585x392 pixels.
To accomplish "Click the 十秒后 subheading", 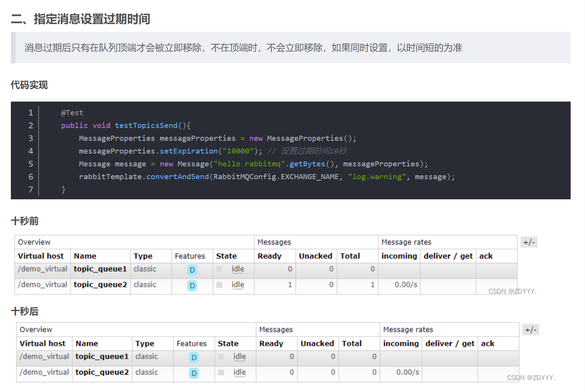I will (x=24, y=311).
